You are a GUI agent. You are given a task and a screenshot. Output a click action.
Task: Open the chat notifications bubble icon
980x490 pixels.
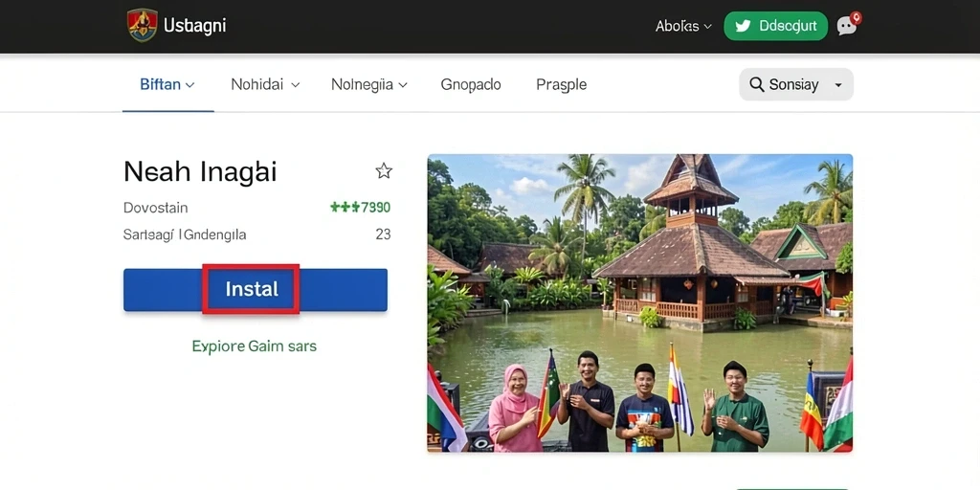coord(848,25)
